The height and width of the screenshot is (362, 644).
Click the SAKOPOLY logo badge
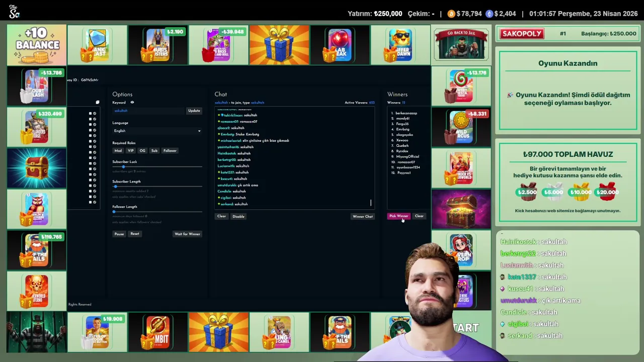click(522, 34)
